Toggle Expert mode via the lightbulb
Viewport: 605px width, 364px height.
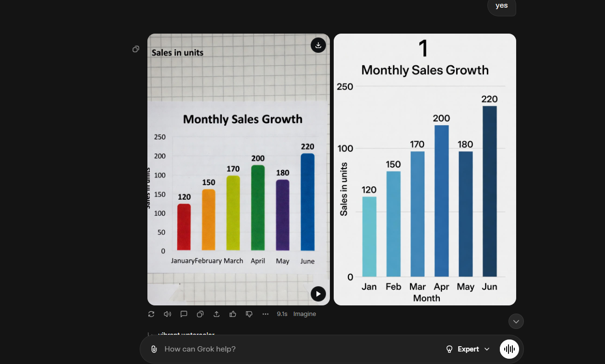click(449, 349)
